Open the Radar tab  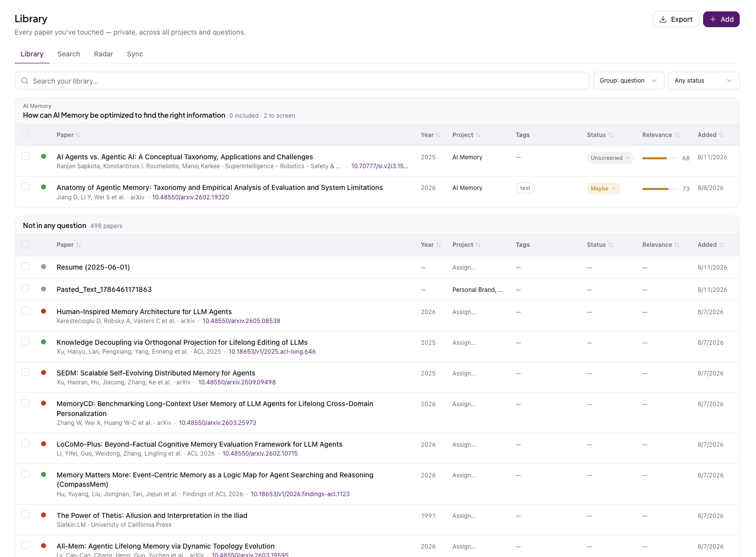103,54
